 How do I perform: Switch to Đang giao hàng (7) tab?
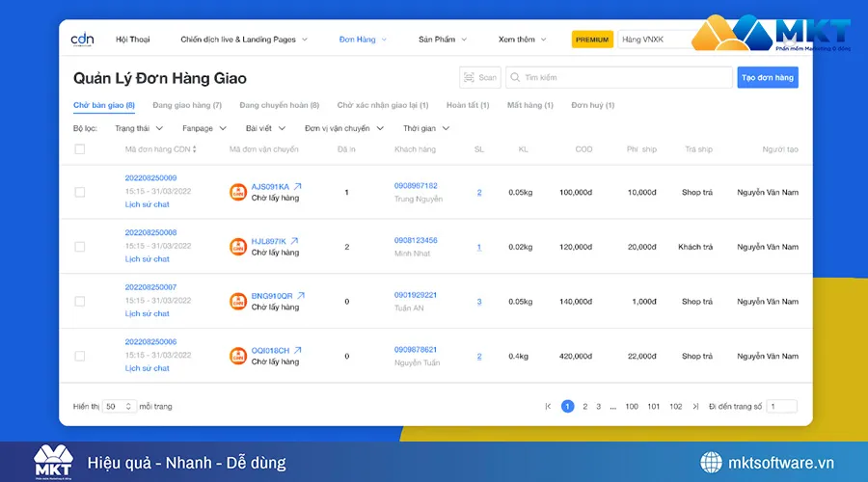(x=187, y=105)
